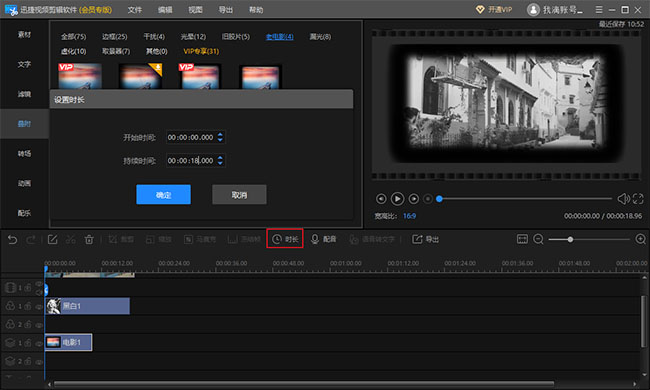This screenshot has width=650, height=390.
Task: Switch to the 动画 sidebar tab
Action: pyautogui.click(x=24, y=183)
